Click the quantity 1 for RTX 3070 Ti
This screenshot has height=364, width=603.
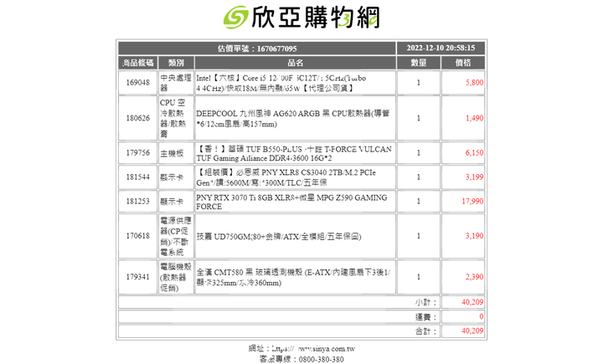click(419, 202)
